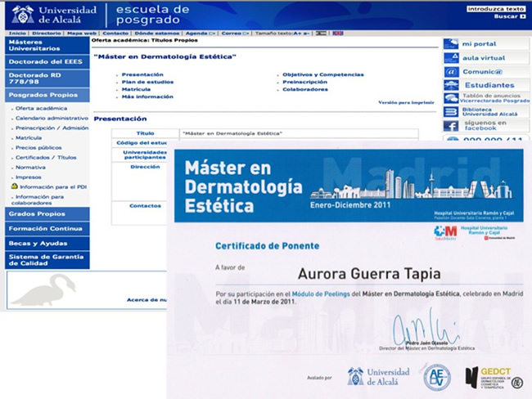Click the AEDV round logo on certificate
The width and height of the screenshot is (532, 399).
pos(437,377)
